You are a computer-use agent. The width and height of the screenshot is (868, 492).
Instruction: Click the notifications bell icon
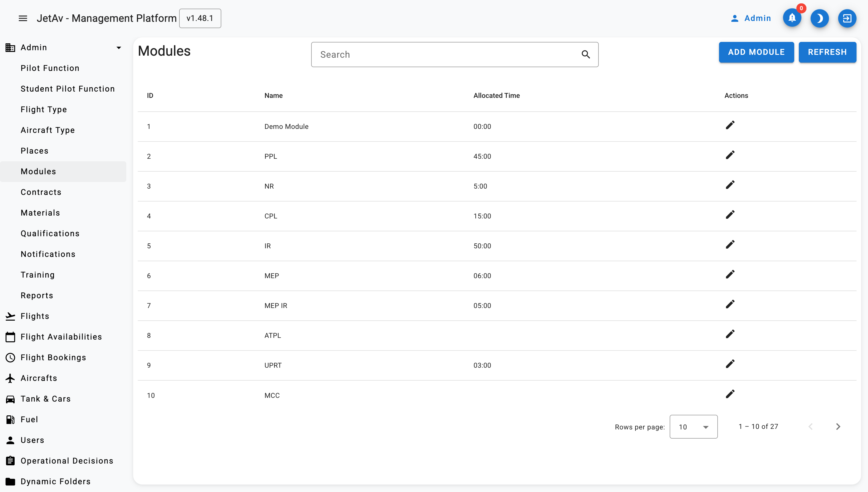(x=792, y=18)
